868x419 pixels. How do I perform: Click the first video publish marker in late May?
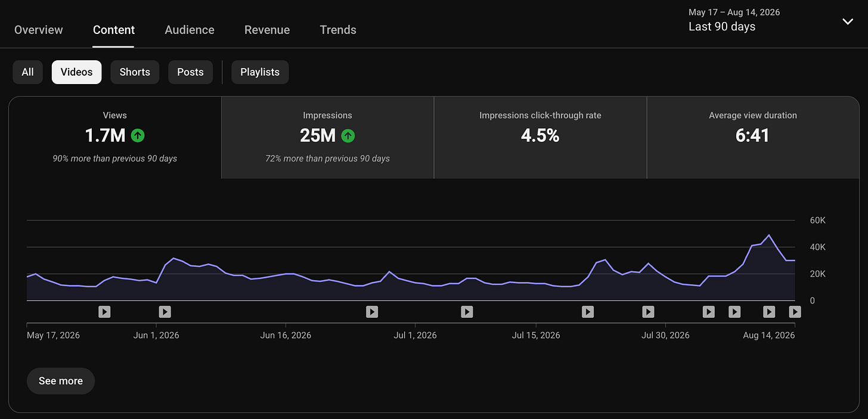click(104, 311)
